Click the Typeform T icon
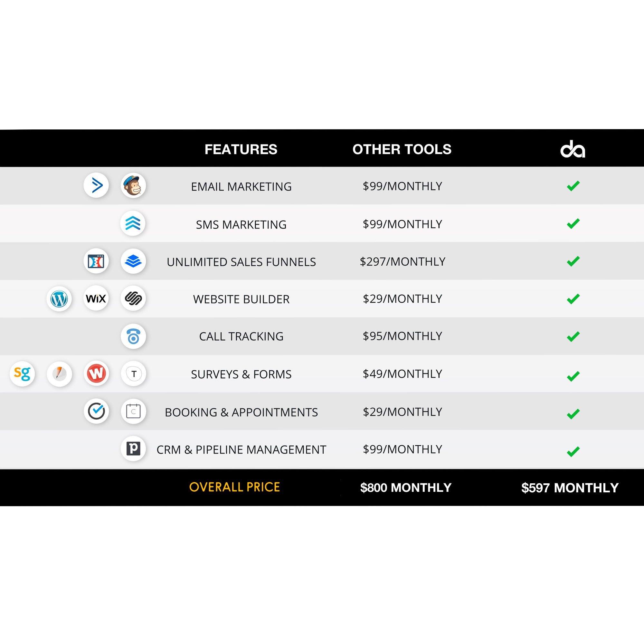 point(133,374)
